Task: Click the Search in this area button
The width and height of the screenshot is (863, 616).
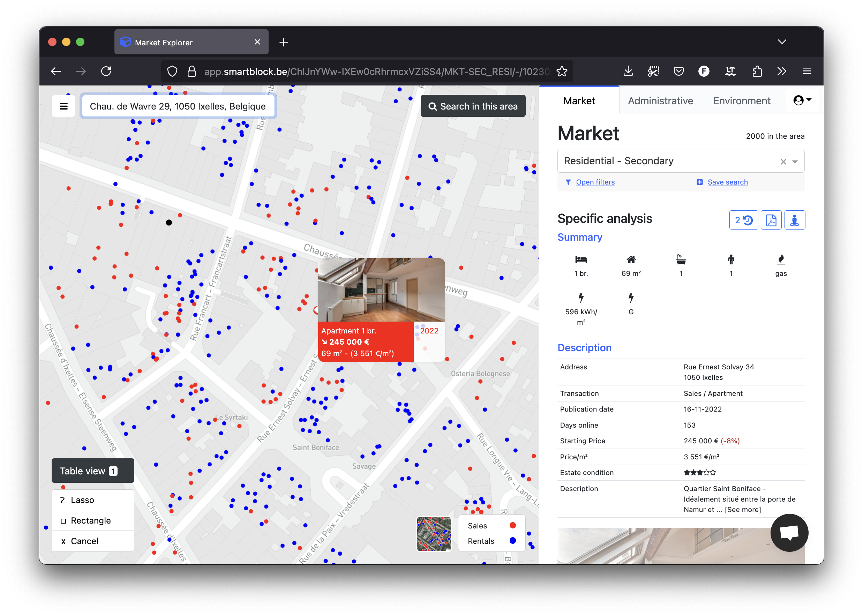Action: coord(473,106)
